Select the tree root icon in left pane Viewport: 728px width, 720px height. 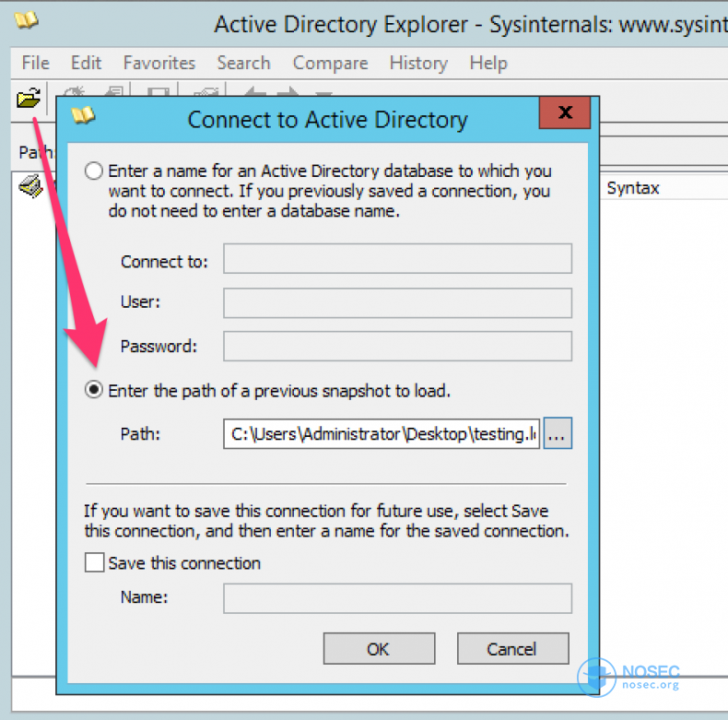tap(30, 187)
